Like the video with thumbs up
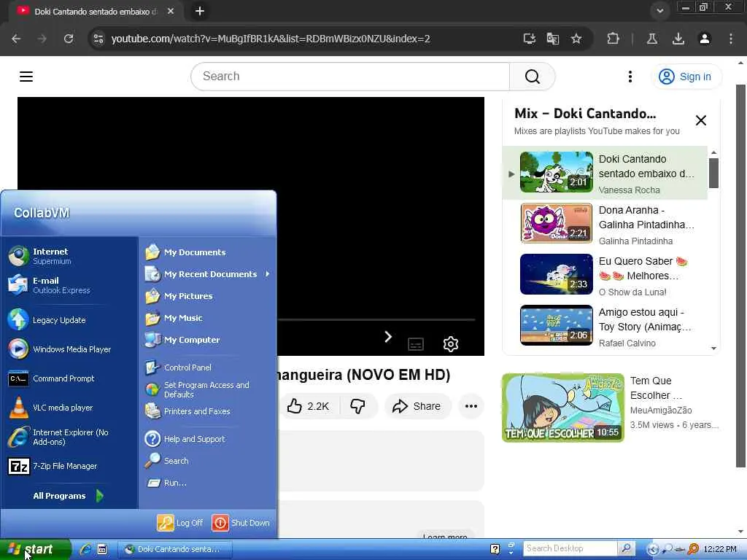Screen dimensions: 747x560 309,406
